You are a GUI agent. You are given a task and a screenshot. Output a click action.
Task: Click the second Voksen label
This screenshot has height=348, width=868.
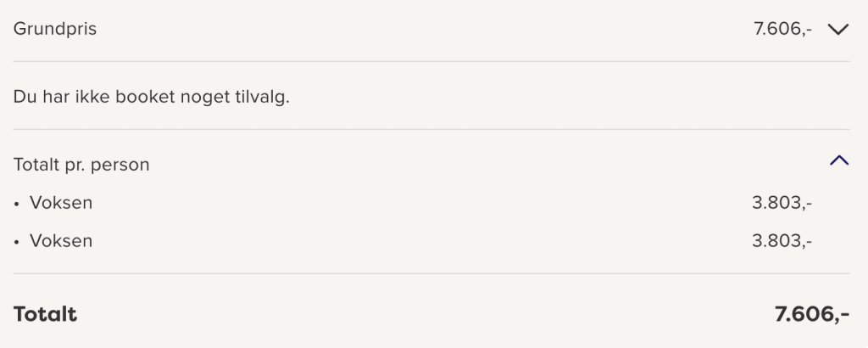(x=61, y=241)
